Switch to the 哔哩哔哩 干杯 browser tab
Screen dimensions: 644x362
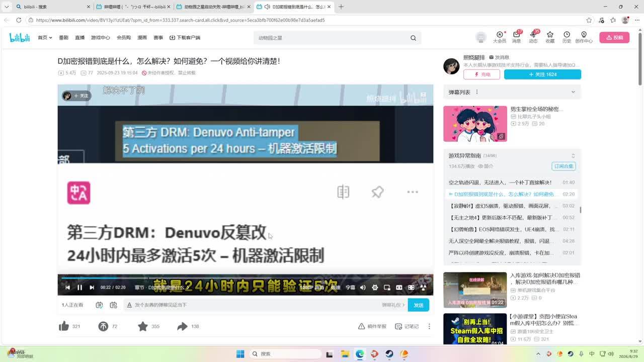pos(133,7)
